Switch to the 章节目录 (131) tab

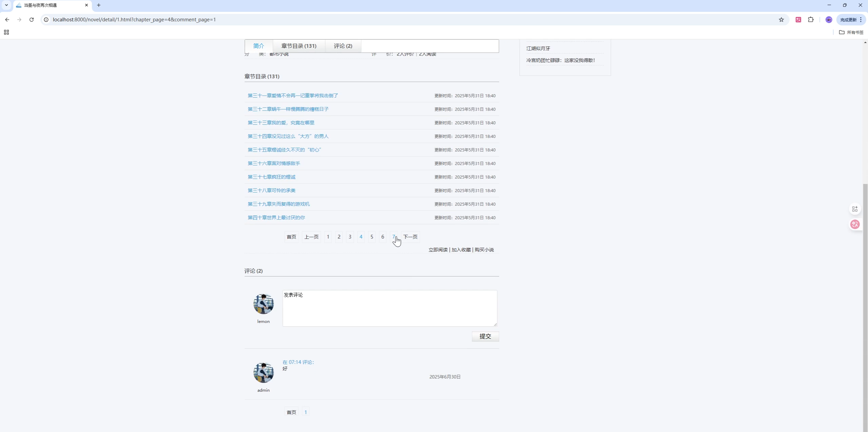coord(299,46)
